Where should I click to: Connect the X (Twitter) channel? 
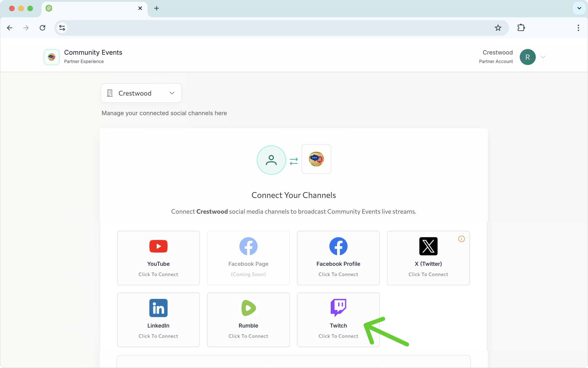pyautogui.click(x=428, y=258)
